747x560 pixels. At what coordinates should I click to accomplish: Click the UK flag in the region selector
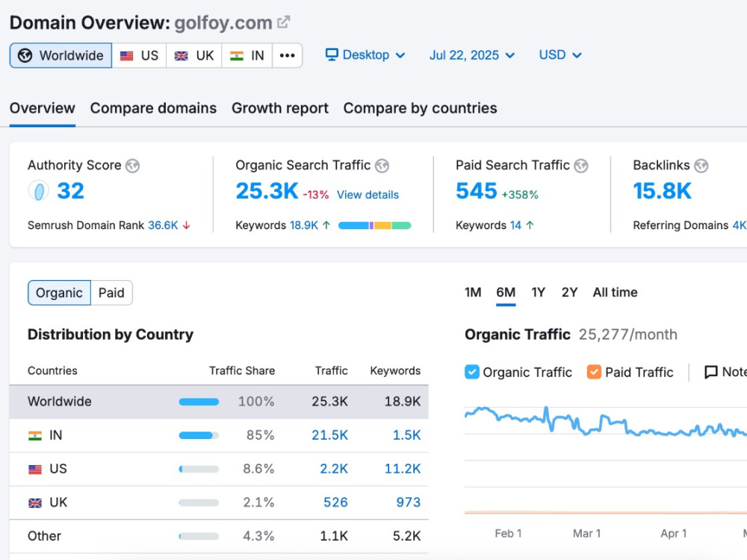pyautogui.click(x=181, y=56)
